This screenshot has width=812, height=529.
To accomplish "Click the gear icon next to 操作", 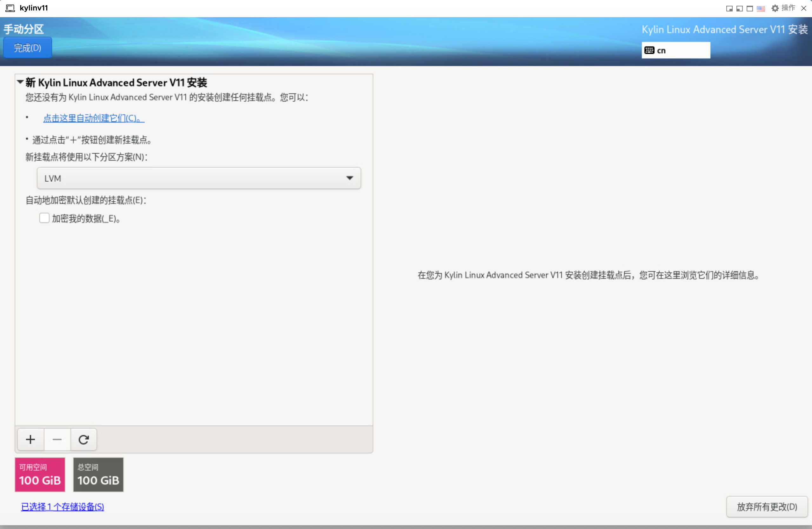I will coord(775,8).
